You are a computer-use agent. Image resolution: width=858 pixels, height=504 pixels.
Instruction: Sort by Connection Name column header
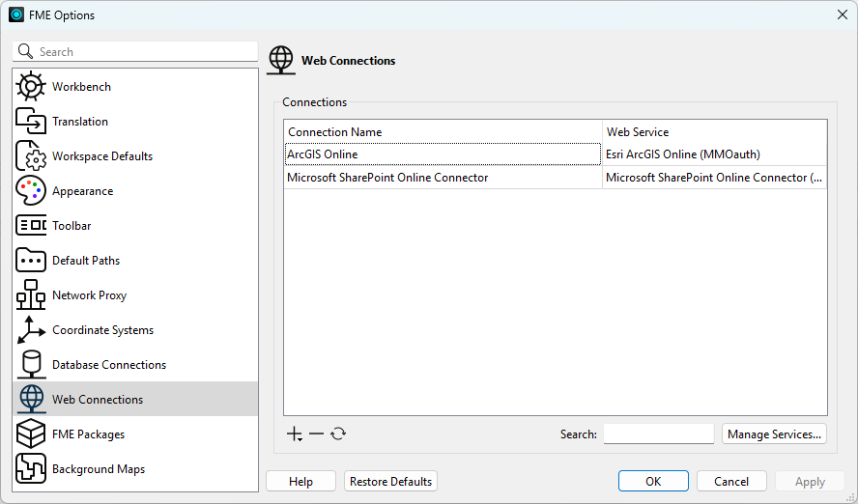pos(443,131)
